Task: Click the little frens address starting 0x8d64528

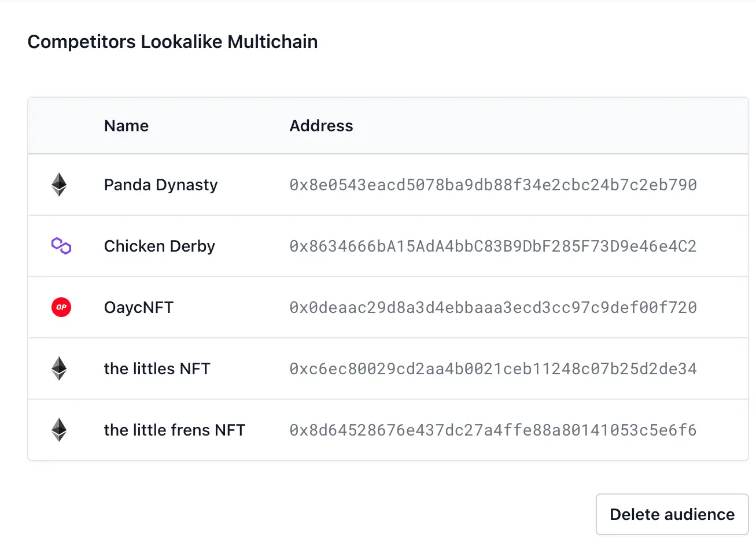Action: pyautogui.click(x=493, y=430)
